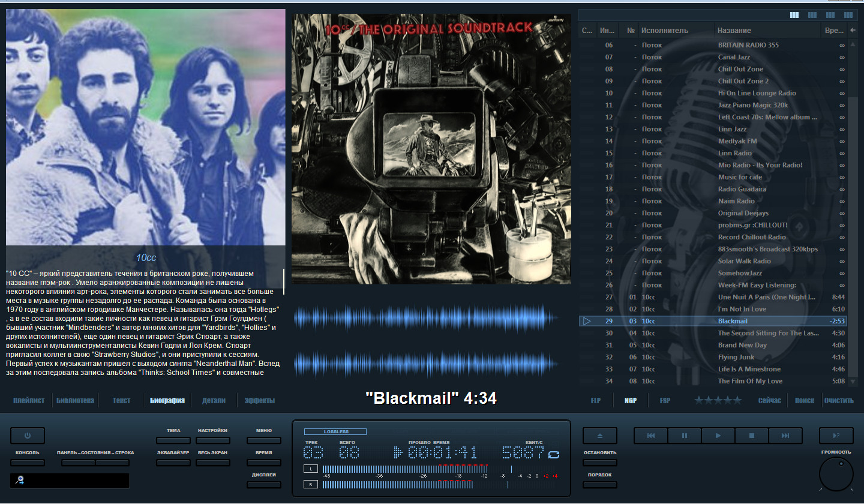Click the eject open-file icon button
The image size is (864, 504).
[x=599, y=436]
